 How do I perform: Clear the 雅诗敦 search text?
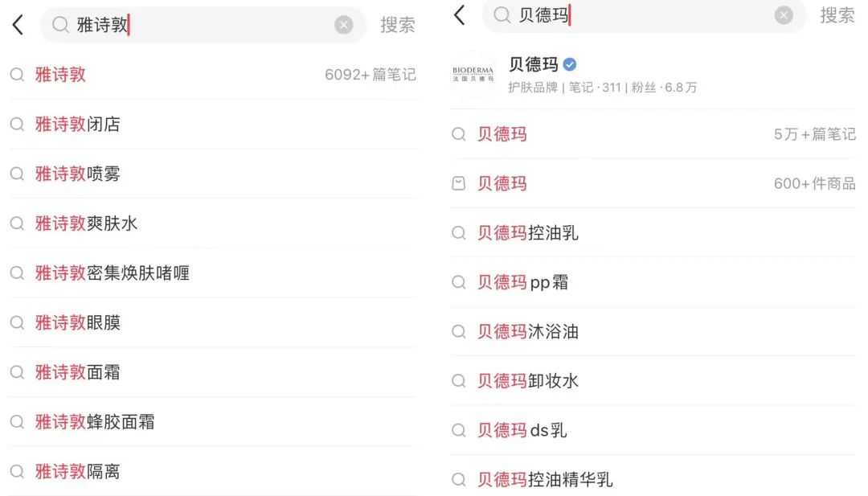point(343,26)
